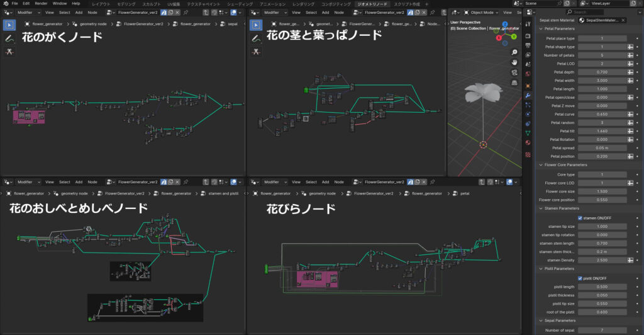Switch to the シェーディング workspace tab
Image resolution: width=644 pixels, height=335 pixels.
240,4
